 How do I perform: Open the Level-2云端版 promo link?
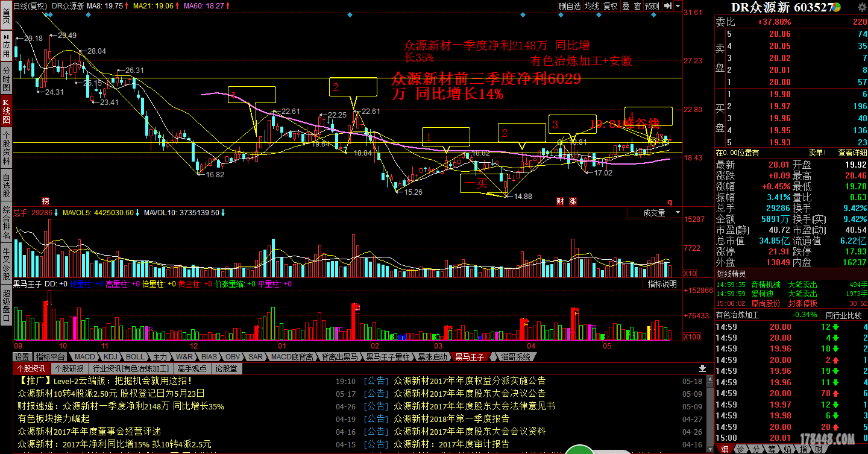[x=105, y=380]
